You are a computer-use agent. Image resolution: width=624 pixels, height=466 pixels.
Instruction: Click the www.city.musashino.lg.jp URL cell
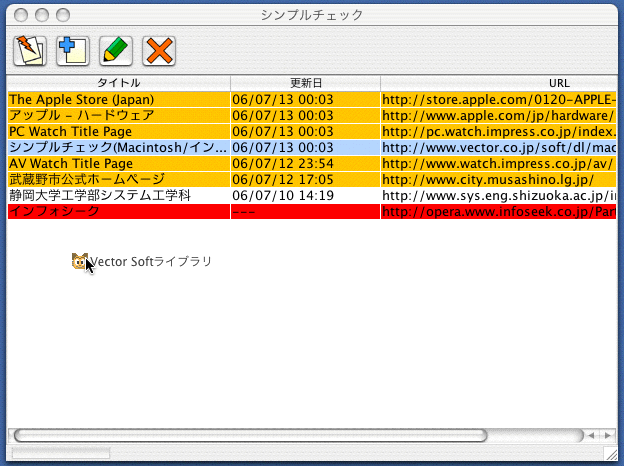click(499, 179)
